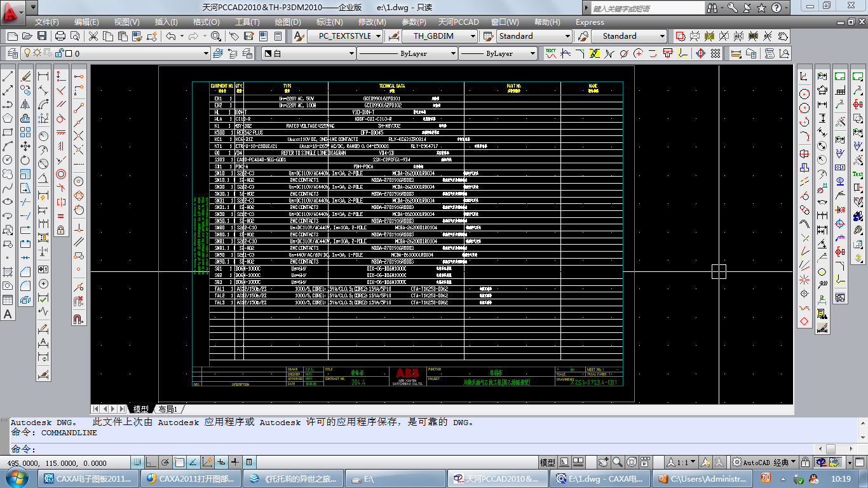Click the Copy icon in the toolbar
The image size is (868, 488).
point(109,36)
